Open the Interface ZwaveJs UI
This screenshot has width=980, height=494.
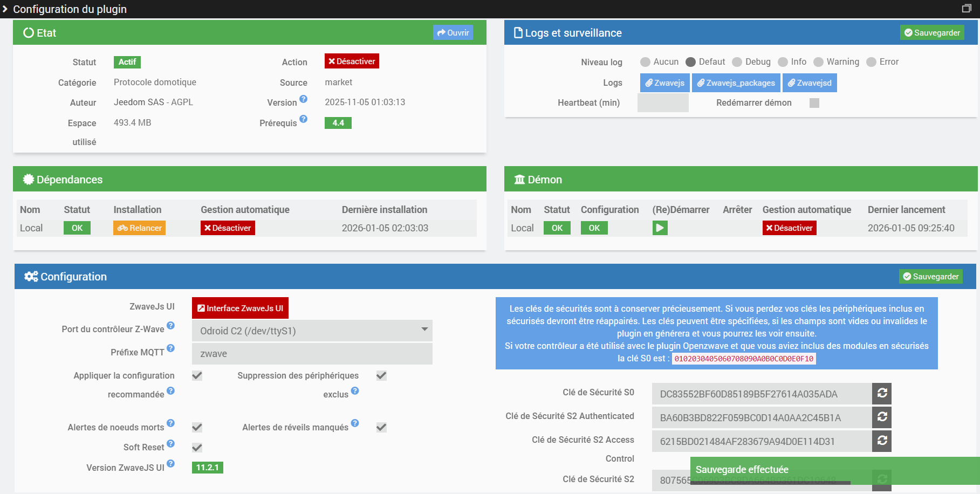[x=240, y=308]
